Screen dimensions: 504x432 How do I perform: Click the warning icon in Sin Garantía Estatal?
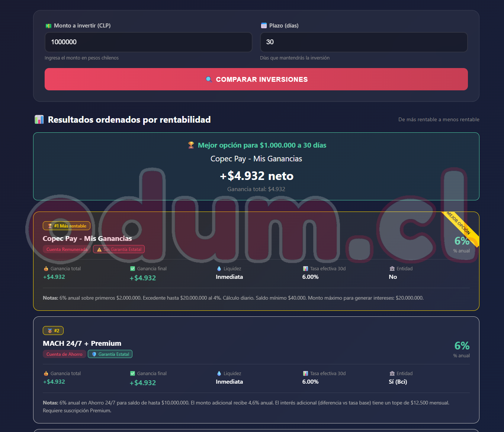click(99, 249)
